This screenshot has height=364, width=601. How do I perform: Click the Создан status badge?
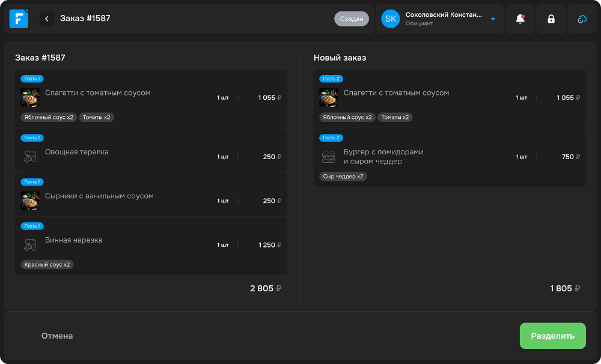[352, 19]
